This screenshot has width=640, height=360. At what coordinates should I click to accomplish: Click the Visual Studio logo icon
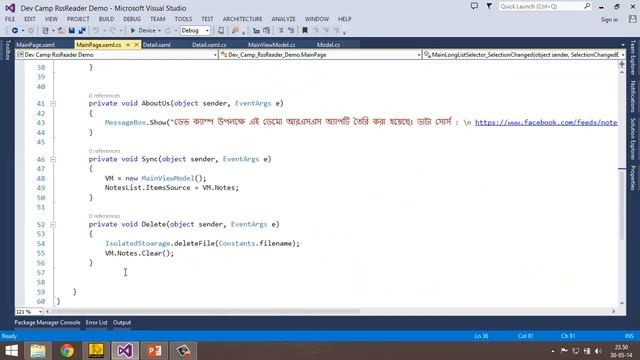(10, 8)
